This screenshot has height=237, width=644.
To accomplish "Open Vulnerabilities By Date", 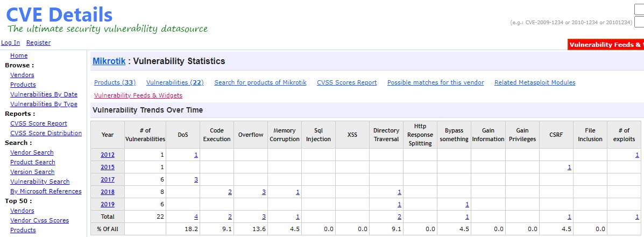I will pyautogui.click(x=44, y=94).
